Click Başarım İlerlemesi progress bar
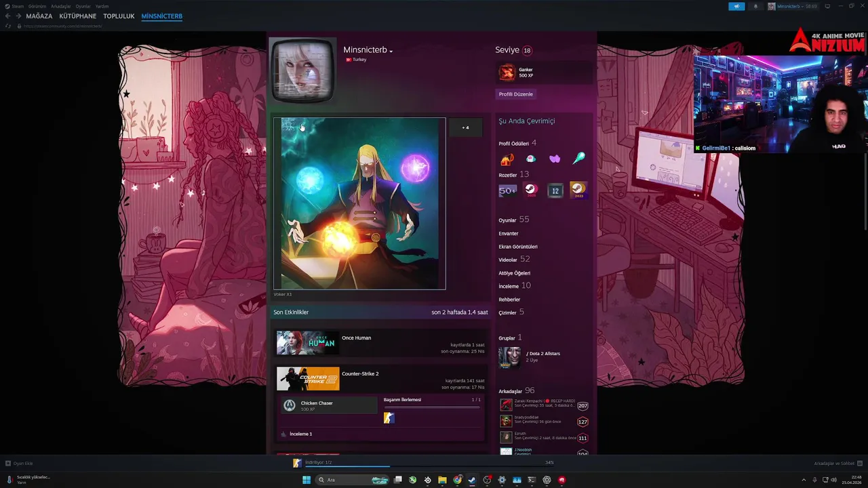The width and height of the screenshot is (868, 488). pyautogui.click(x=432, y=407)
